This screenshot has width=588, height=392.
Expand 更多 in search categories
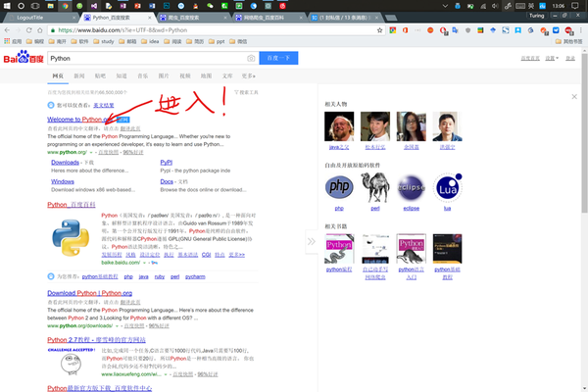tap(248, 75)
